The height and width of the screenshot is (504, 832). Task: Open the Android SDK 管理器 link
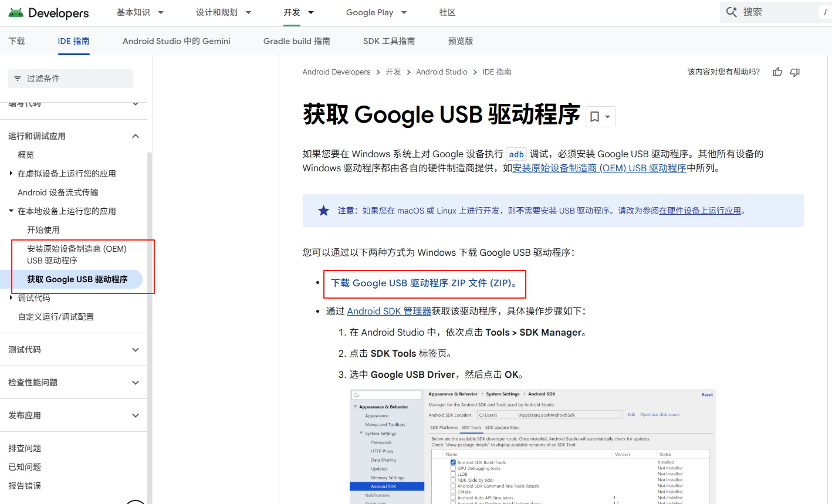tap(389, 311)
